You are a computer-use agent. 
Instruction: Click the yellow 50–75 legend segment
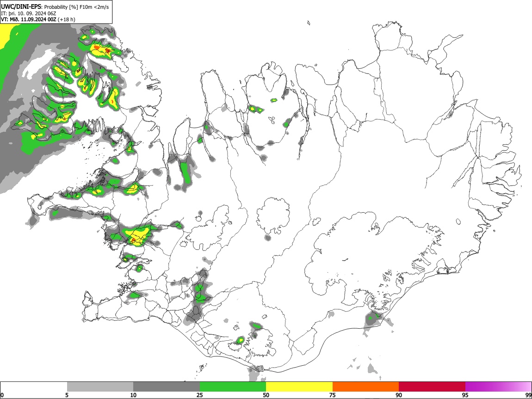coord(299,387)
